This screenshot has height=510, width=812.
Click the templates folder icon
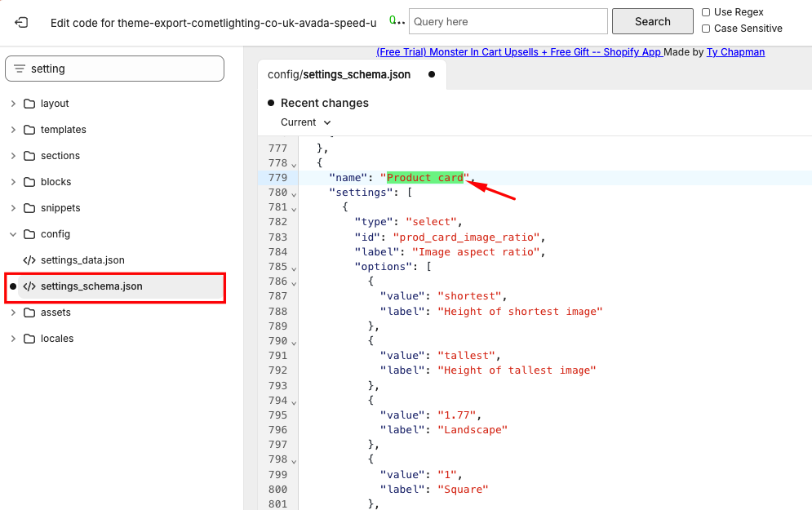(29, 130)
